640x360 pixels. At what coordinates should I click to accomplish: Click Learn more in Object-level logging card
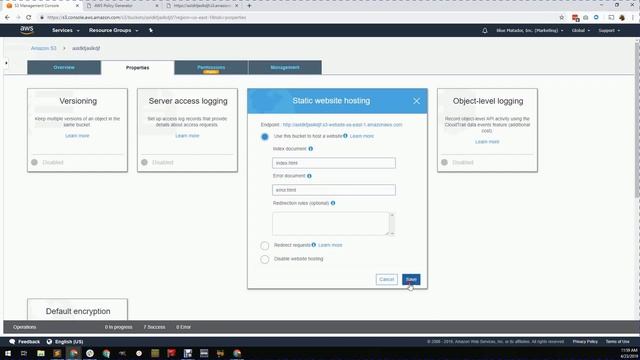click(x=487, y=142)
